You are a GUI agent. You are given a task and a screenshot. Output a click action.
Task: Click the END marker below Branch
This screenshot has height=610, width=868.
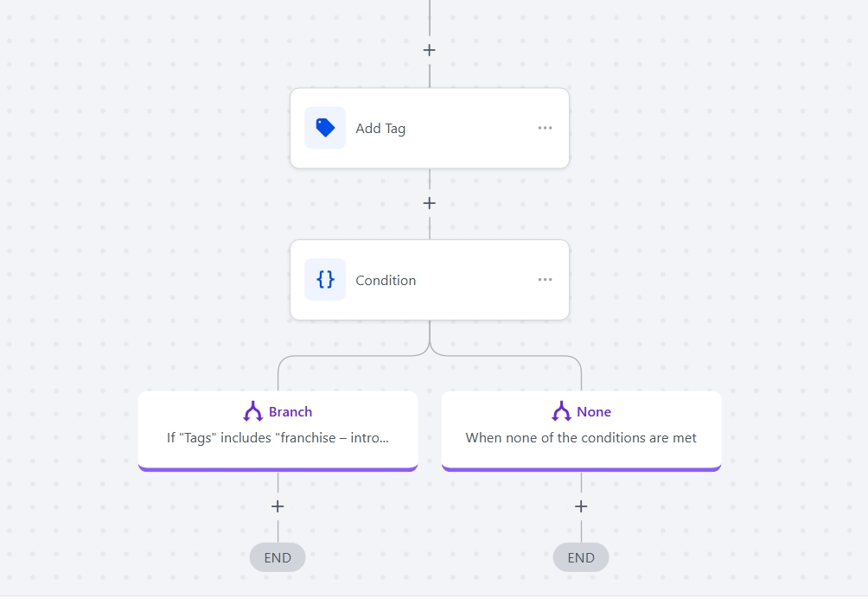278,557
